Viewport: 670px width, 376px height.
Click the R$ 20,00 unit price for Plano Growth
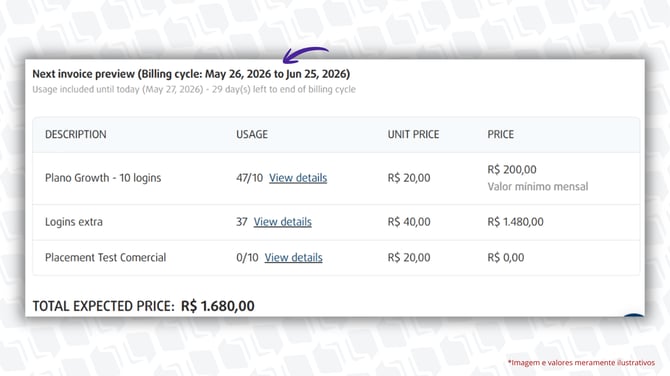click(409, 178)
